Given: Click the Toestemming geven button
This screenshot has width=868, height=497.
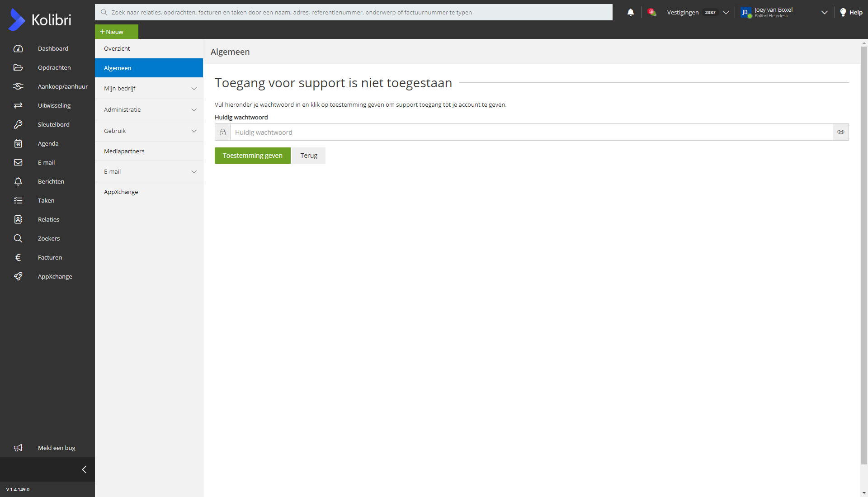Looking at the screenshot, I should [252, 156].
